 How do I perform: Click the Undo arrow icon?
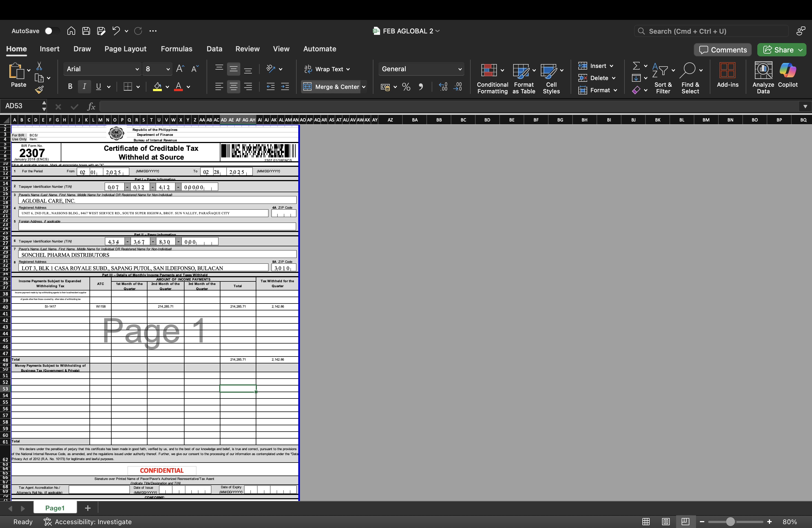[x=116, y=31]
